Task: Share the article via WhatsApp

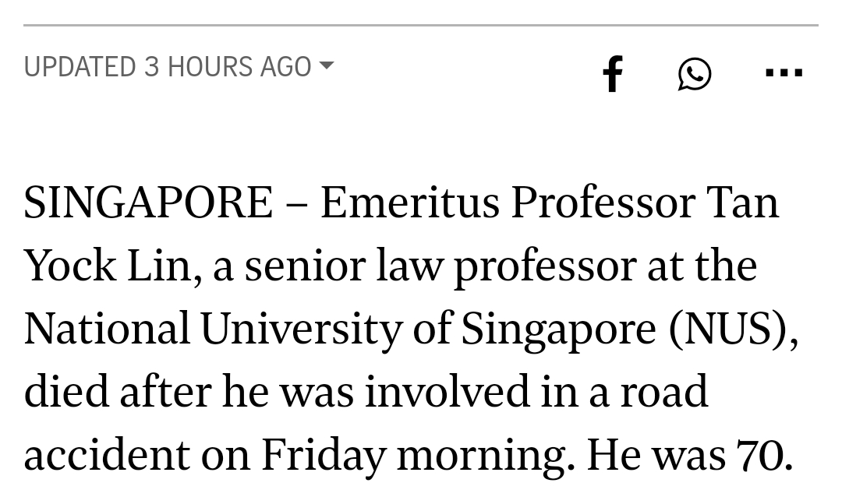Action: click(694, 74)
